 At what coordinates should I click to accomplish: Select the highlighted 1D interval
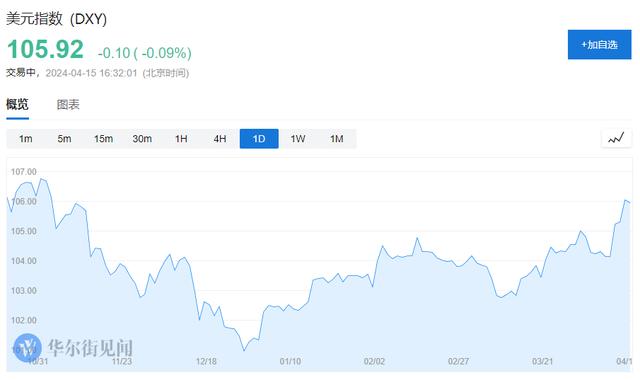(x=259, y=139)
